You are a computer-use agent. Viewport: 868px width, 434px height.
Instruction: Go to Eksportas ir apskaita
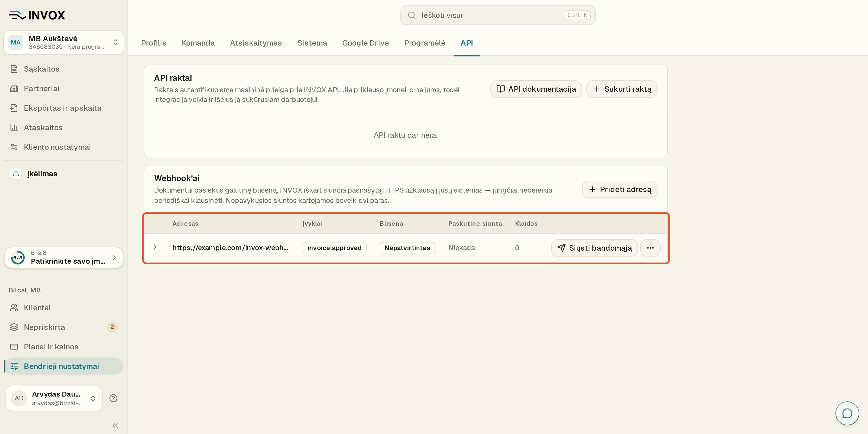click(64, 108)
